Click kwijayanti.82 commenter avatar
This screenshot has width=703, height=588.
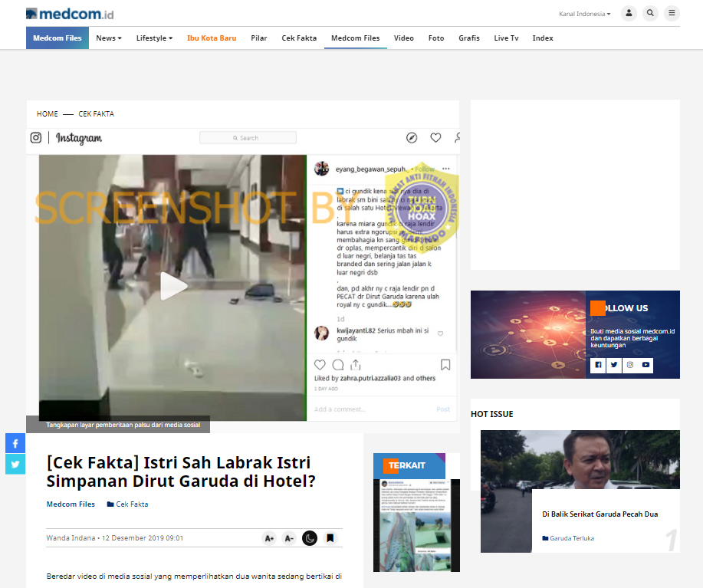click(321, 333)
